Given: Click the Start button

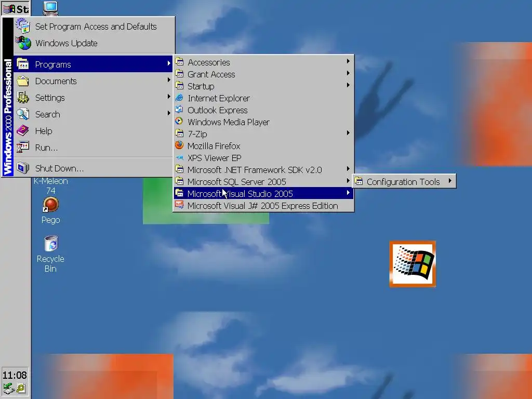Looking at the screenshot, I should click(x=16, y=8).
